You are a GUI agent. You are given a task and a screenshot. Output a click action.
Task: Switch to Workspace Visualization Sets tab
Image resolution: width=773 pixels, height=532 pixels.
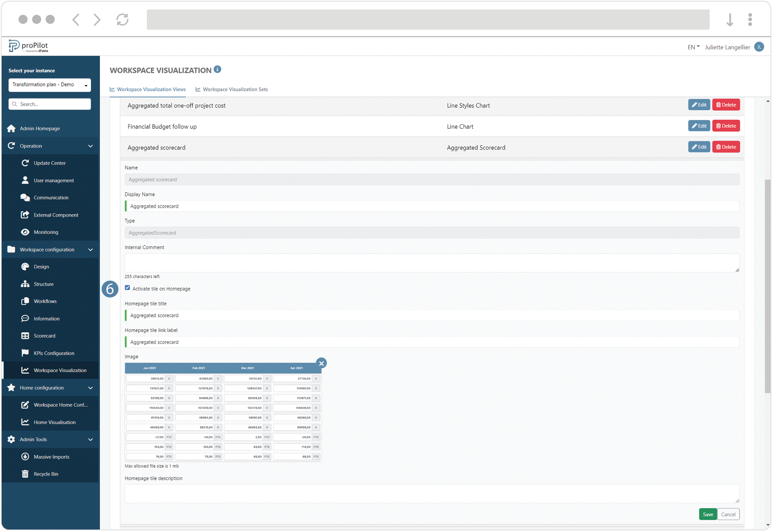pyautogui.click(x=235, y=89)
